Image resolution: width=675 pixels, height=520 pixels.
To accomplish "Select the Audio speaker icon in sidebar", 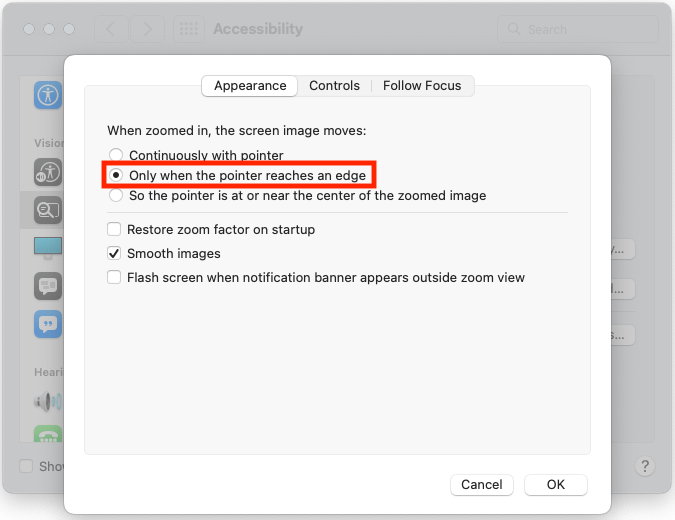I will pyautogui.click(x=47, y=402).
